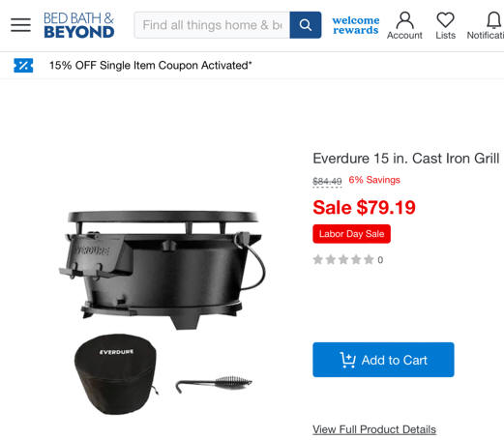Open the welcome rewards link
The image size is (504, 440).
356,25
